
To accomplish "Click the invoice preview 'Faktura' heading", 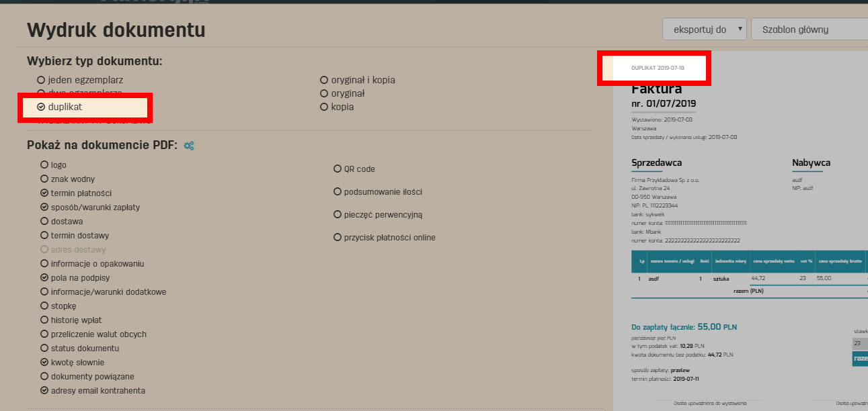I will [657, 89].
